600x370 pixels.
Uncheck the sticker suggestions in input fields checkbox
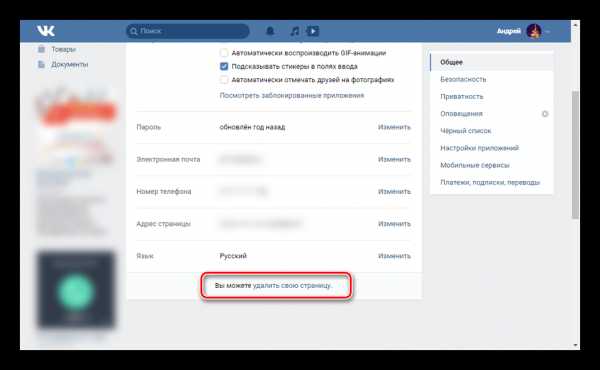(x=224, y=67)
